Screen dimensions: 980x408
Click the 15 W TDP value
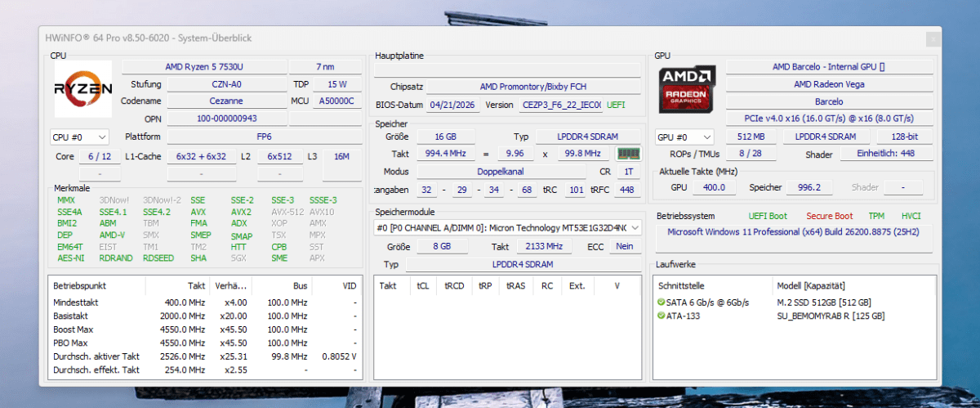(336, 84)
